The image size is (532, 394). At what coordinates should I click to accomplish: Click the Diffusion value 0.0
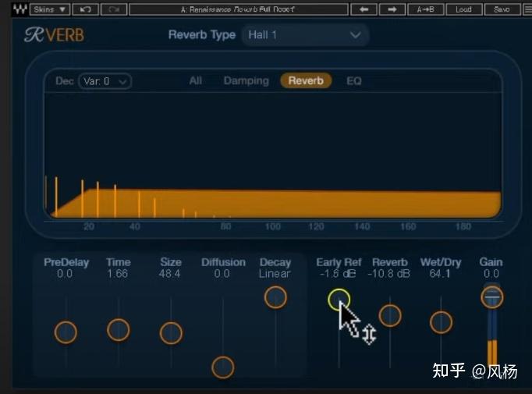pos(222,274)
